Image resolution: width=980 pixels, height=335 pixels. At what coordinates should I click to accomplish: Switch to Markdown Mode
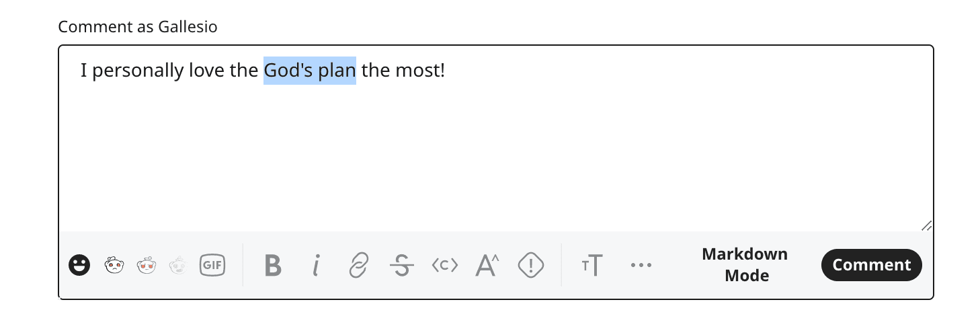(745, 264)
